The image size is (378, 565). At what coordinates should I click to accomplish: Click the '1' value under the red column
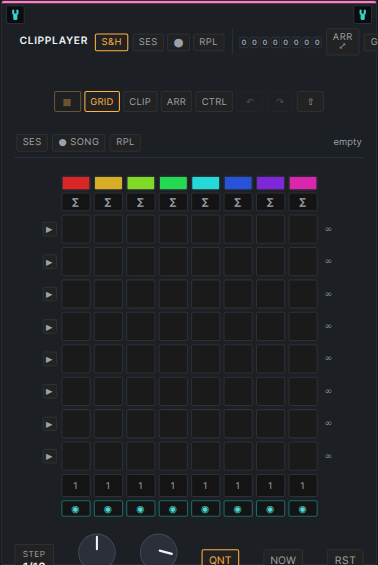click(x=76, y=486)
